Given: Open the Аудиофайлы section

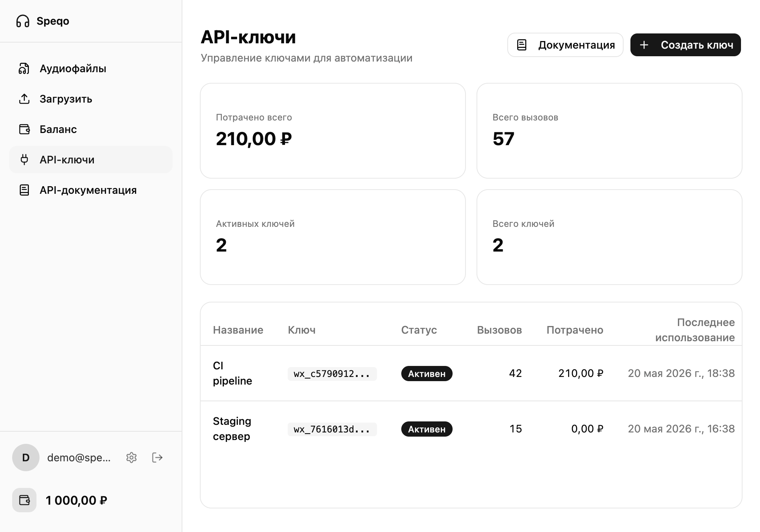Looking at the screenshot, I should pyautogui.click(x=91, y=68).
